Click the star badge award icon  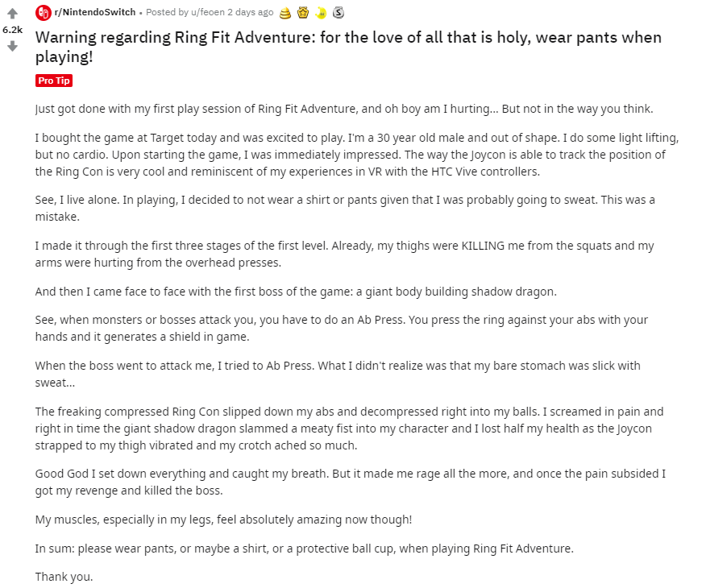pyautogui.click(x=303, y=13)
